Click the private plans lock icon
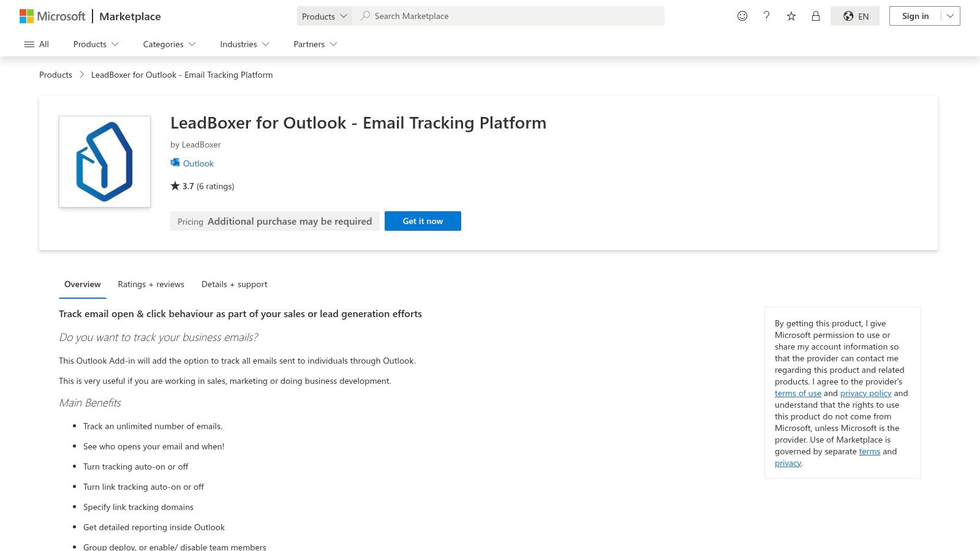 (x=815, y=16)
